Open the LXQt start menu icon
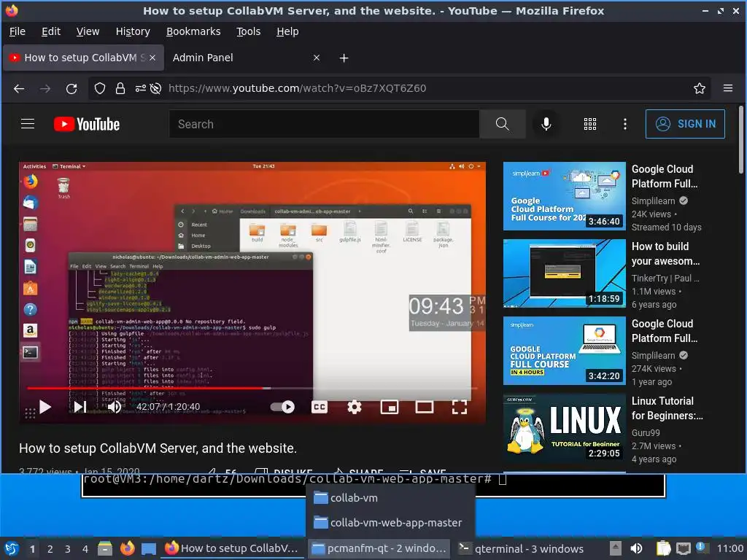747x560 pixels. click(x=12, y=548)
